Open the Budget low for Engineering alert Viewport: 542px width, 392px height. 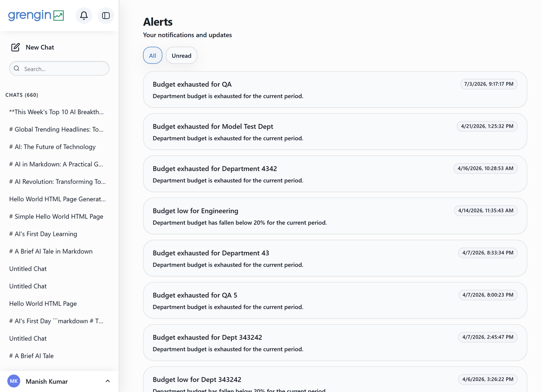coord(335,216)
